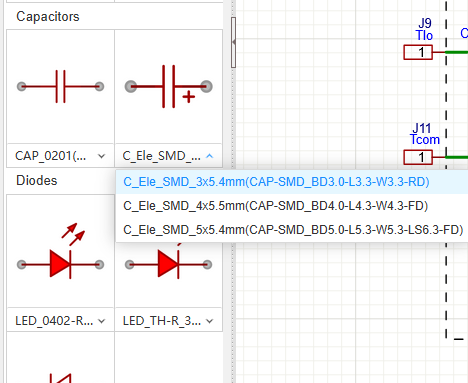
Task: Select the polarized electrolytic capacitor symbol
Action: [x=169, y=87]
